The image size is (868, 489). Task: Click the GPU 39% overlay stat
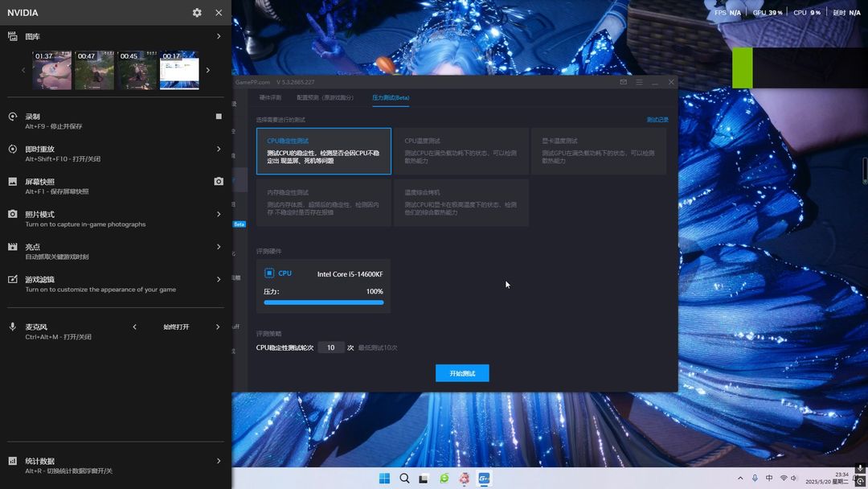[x=768, y=12]
